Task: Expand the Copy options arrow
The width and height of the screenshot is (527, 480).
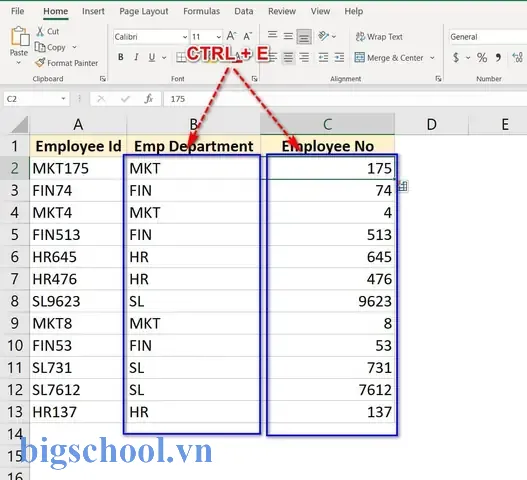Action: point(74,47)
